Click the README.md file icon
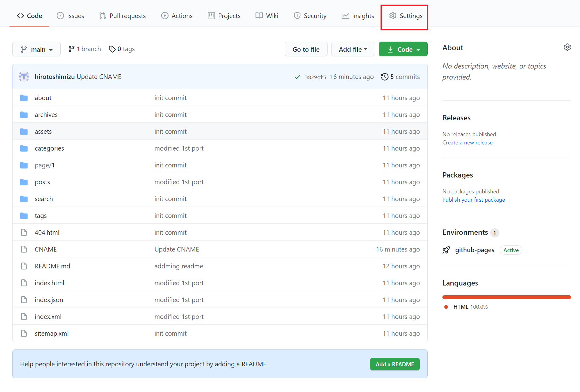Screen dimensions: 580x392 click(x=24, y=266)
